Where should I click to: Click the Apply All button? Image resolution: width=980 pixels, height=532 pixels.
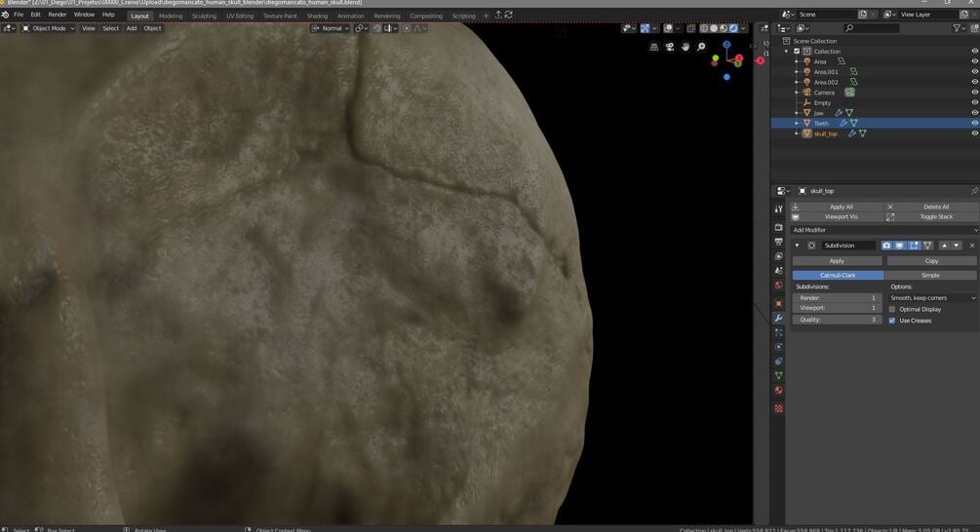pyautogui.click(x=841, y=207)
